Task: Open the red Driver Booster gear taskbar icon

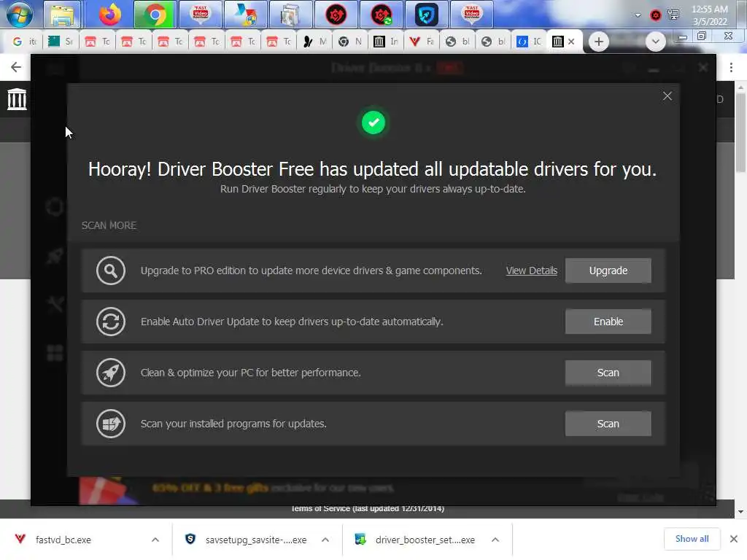Action: [336, 15]
